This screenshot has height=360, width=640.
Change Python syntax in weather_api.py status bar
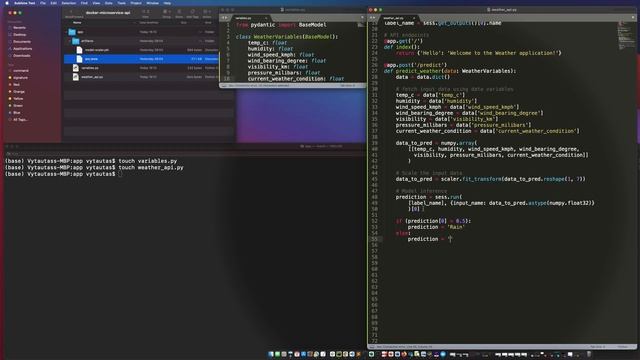623,347
